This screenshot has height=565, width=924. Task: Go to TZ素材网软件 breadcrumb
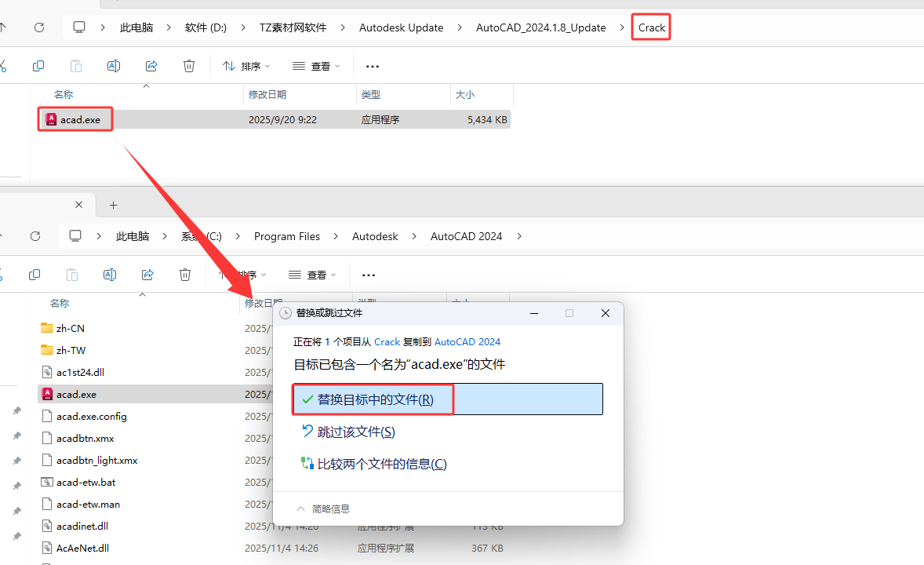293,27
